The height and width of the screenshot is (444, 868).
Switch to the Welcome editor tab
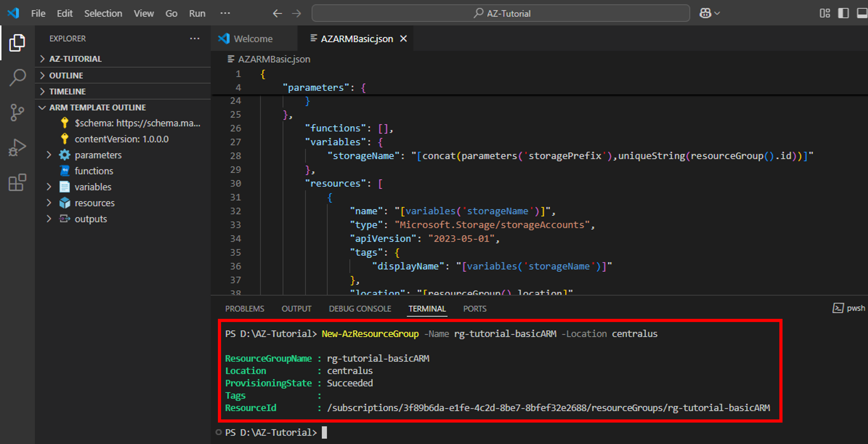[x=253, y=39]
